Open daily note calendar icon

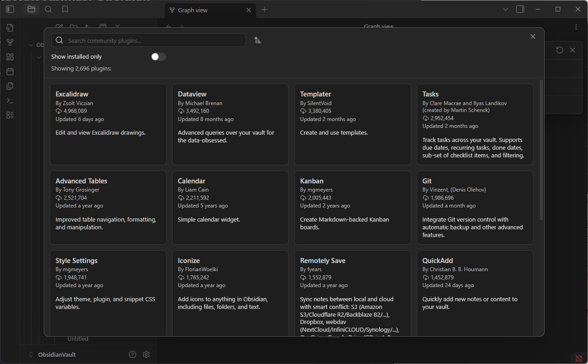pos(10,71)
